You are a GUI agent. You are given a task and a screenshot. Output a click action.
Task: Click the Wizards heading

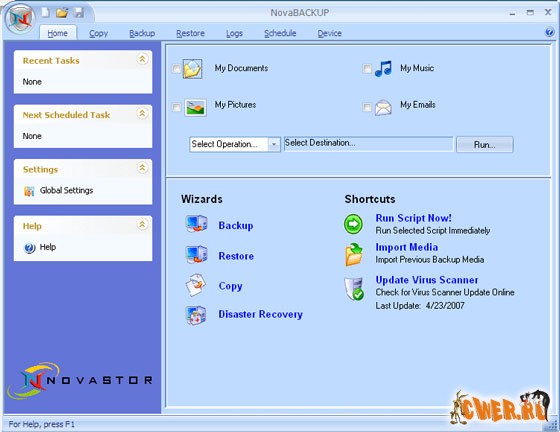pyautogui.click(x=202, y=199)
